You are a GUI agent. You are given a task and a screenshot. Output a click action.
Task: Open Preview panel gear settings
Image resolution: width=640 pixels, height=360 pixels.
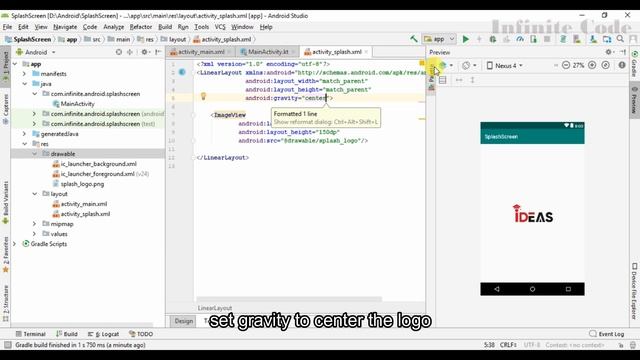pyautogui.click(x=609, y=52)
